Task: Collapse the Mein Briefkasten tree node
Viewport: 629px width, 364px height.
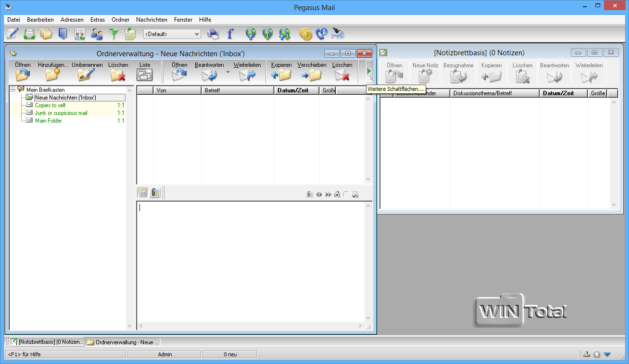Action: (13, 90)
